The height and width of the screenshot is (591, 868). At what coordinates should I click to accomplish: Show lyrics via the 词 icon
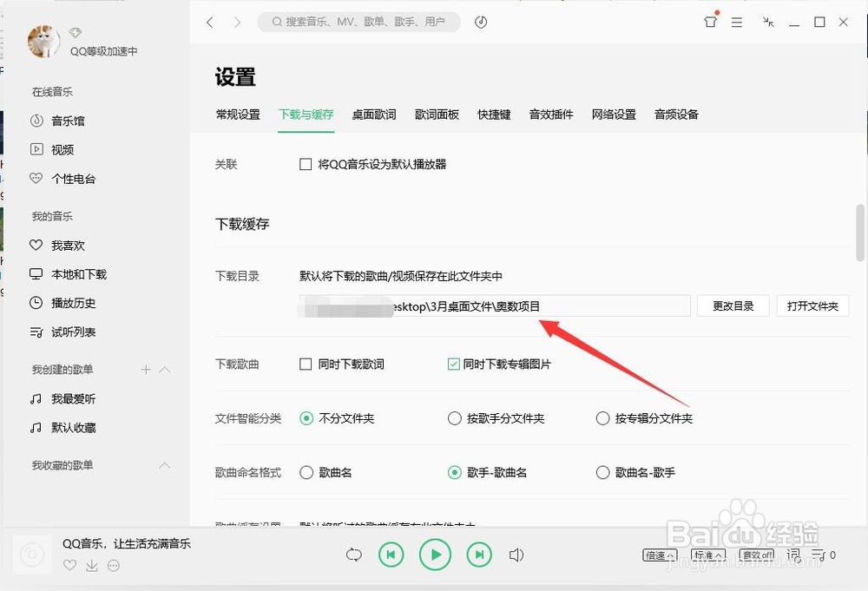792,555
